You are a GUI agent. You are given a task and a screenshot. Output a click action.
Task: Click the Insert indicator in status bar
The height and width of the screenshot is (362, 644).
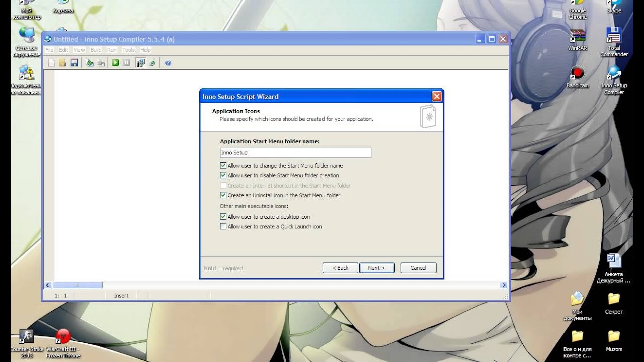point(121,296)
